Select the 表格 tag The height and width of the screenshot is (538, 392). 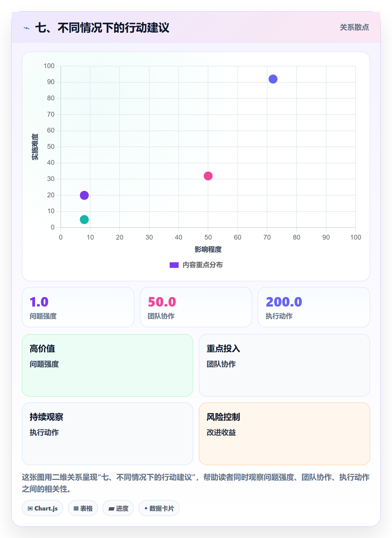[x=83, y=508]
